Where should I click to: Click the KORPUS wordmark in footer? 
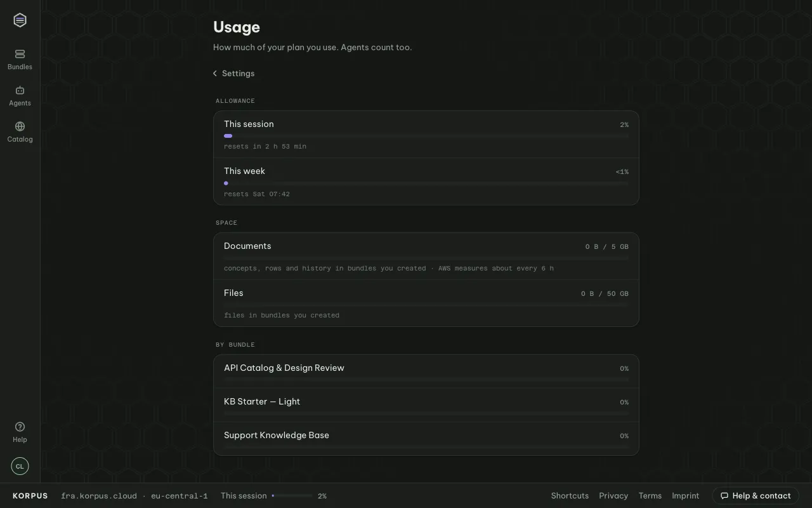click(x=30, y=496)
